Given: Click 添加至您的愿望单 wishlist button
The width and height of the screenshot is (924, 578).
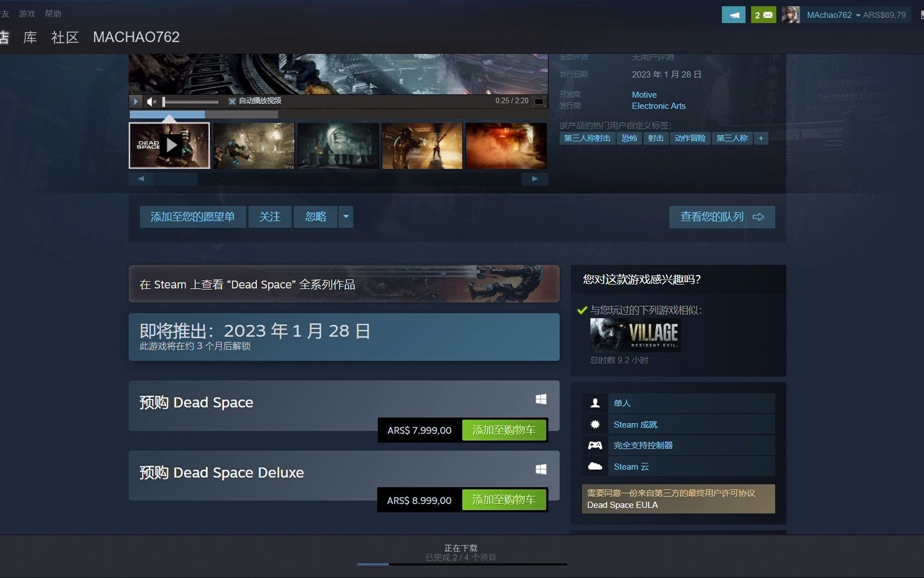Looking at the screenshot, I should [193, 217].
